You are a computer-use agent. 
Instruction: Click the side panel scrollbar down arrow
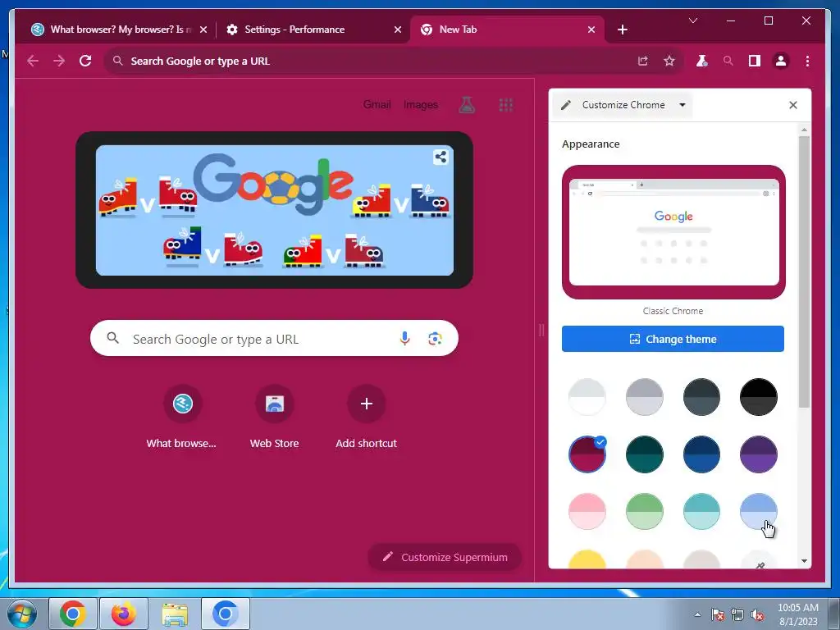(x=804, y=561)
